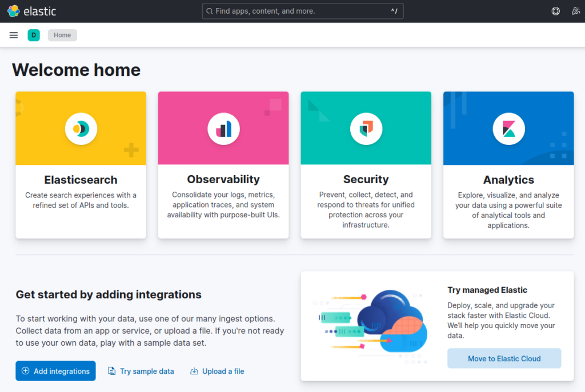This screenshot has height=392, width=585.
Task: Click the Try managed Elastic heading
Action: [487, 290]
